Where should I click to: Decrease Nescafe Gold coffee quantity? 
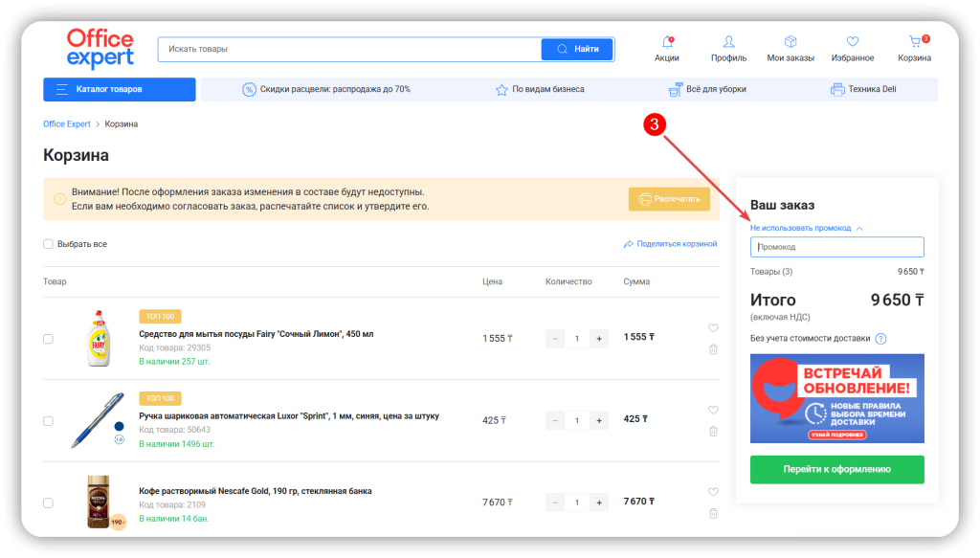coord(555,502)
